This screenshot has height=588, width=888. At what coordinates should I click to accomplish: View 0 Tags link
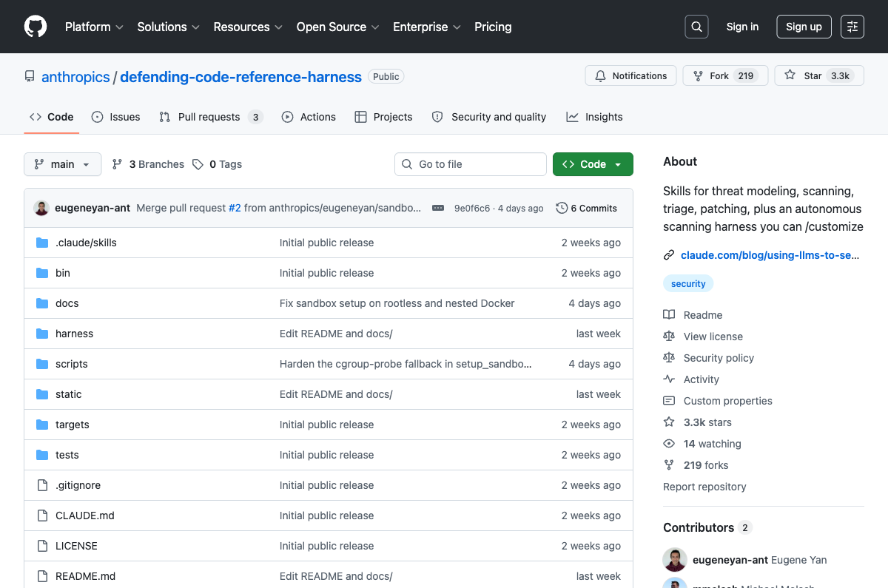click(x=217, y=164)
